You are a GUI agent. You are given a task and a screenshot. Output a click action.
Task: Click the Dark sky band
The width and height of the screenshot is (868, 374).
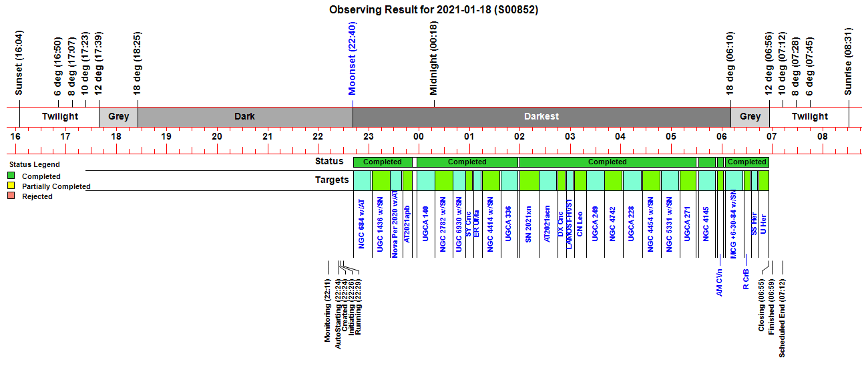245,116
